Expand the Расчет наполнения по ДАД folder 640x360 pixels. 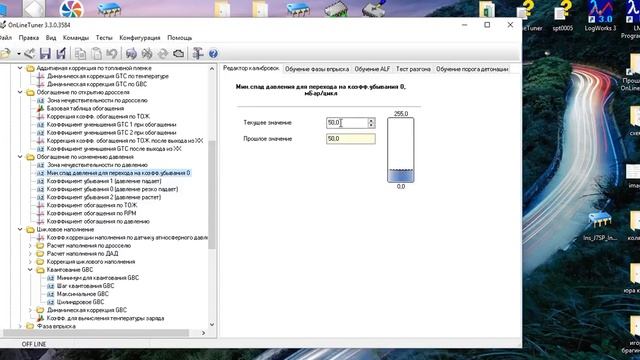point(30,253)
